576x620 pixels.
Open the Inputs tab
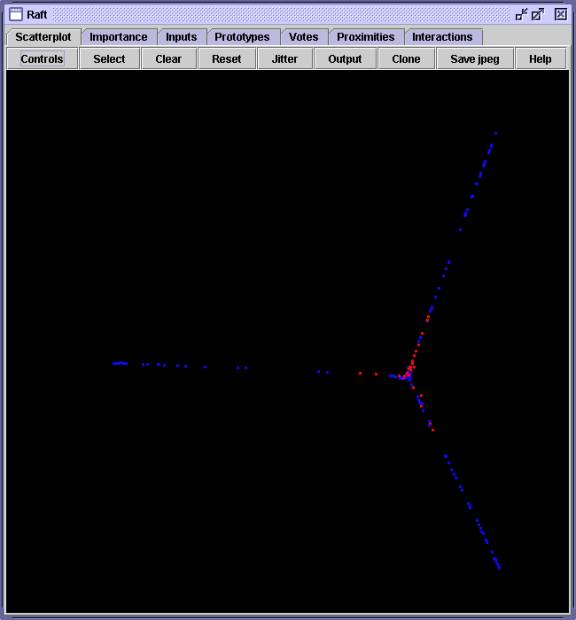(x=181, y=37)
